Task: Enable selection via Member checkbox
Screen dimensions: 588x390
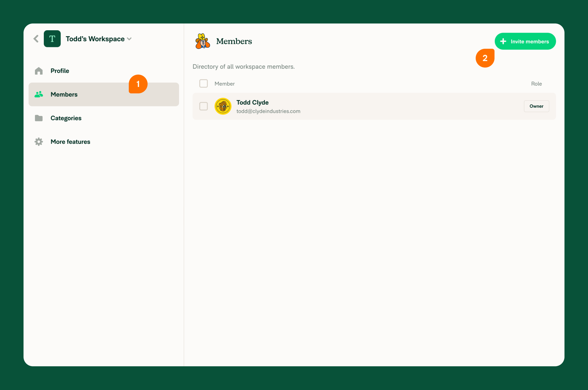Action: (x=203, y=84)
